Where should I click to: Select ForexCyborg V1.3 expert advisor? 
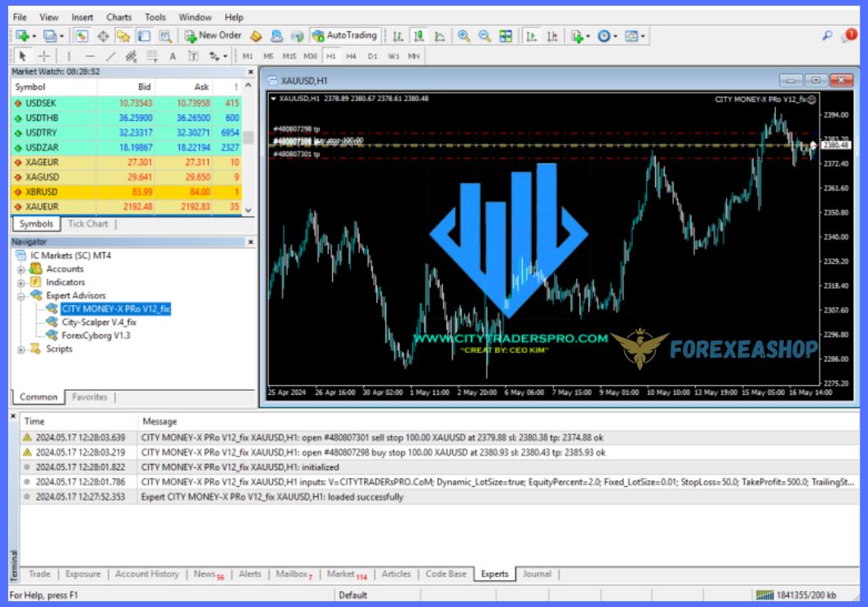tap(96, 335)
